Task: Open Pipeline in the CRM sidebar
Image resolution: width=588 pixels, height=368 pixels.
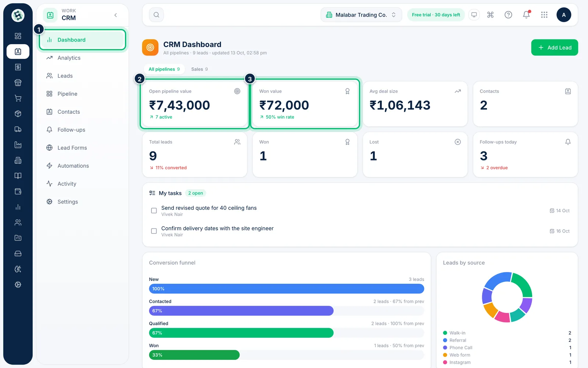Action: pos(83,94)
